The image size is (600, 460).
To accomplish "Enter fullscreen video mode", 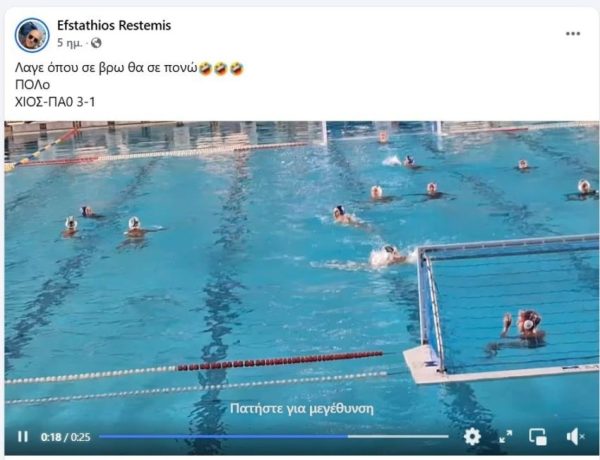I will (x=505, y=436).
